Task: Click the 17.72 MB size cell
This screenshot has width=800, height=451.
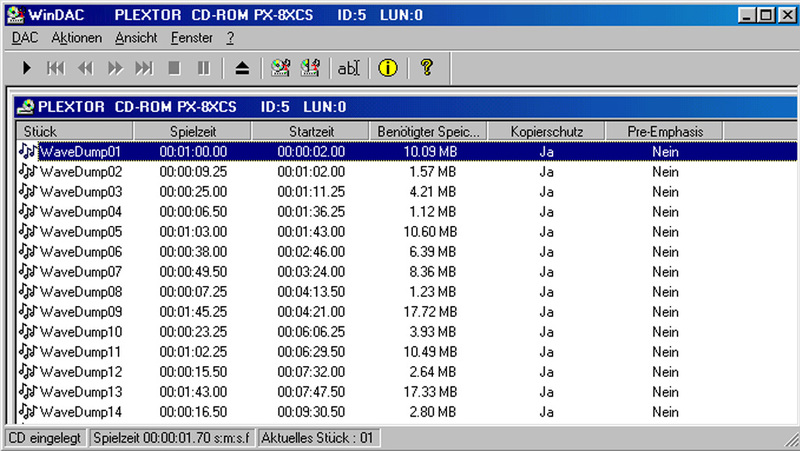Action: (430, 311)
